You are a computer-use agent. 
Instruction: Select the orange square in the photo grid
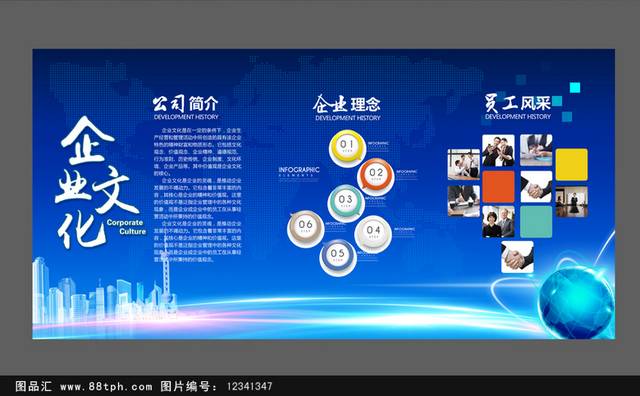[498, 187]
